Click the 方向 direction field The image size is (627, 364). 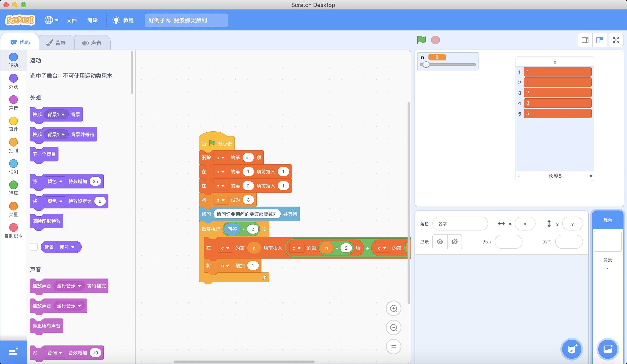pos(569,242)
